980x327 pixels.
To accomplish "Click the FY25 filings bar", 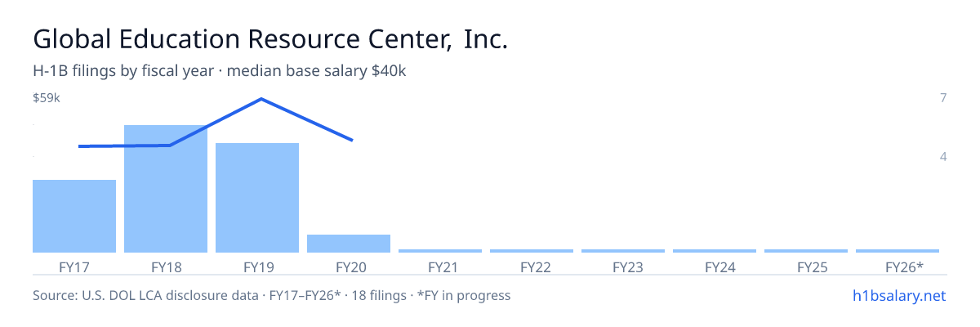I will click(806, 251).
